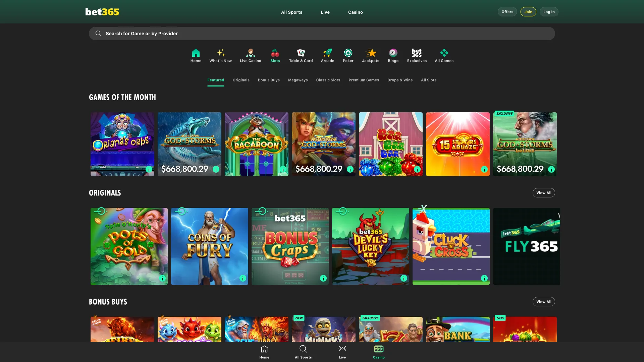Open Casino in top navigation
Screen dimensions: 644x362
[355, 12]
